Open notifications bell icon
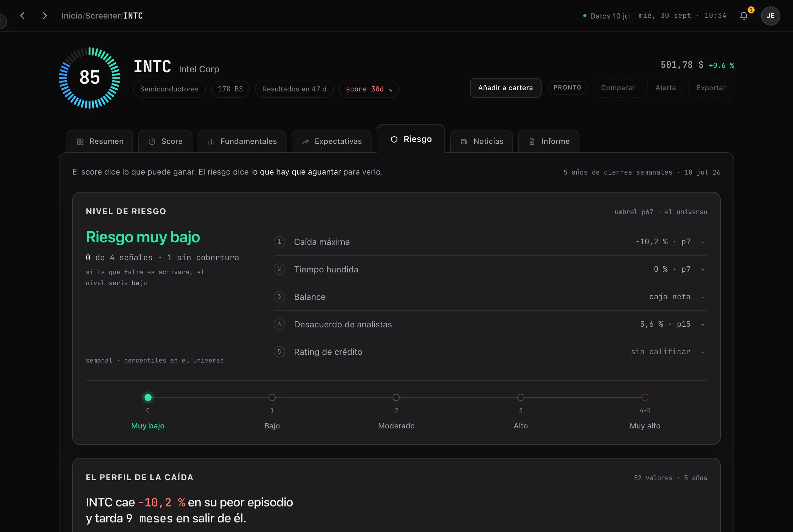 (743, 16)
